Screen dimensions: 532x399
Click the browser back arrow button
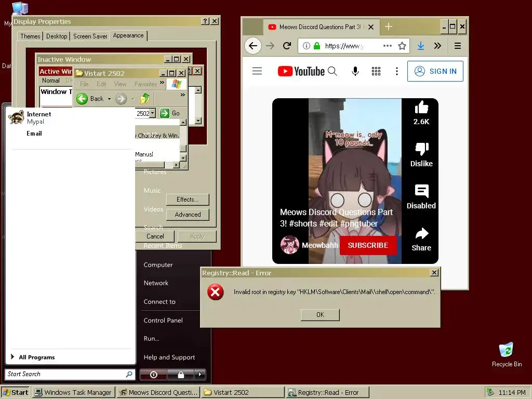pos(253,46)
